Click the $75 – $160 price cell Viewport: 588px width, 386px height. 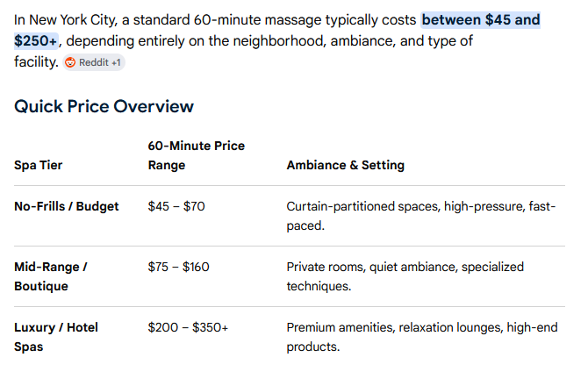click(x=178, y=267)
